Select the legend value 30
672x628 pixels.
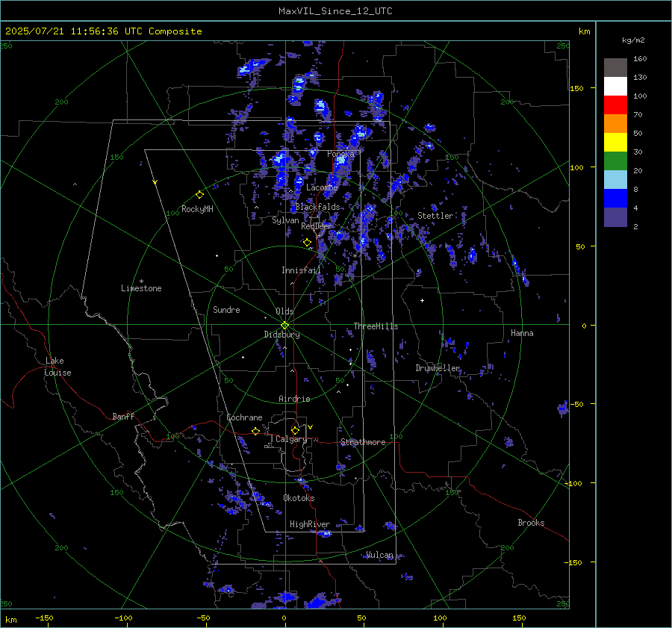(638, 152)
